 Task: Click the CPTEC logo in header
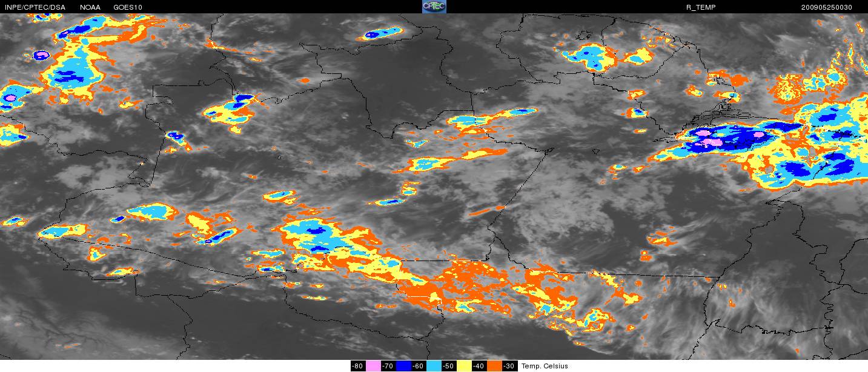tap(434, 7)
